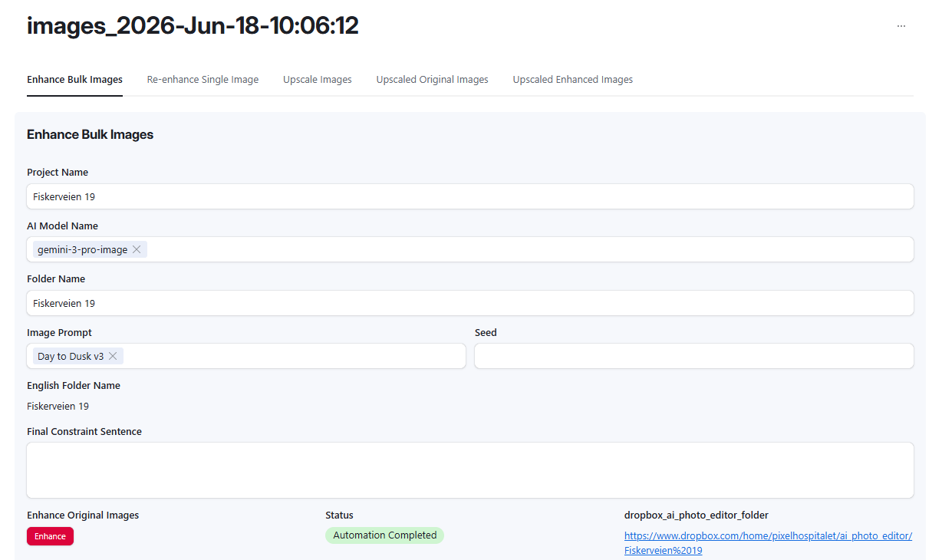Select the Day to Dusk v3 chip

(x=71, y=356)
